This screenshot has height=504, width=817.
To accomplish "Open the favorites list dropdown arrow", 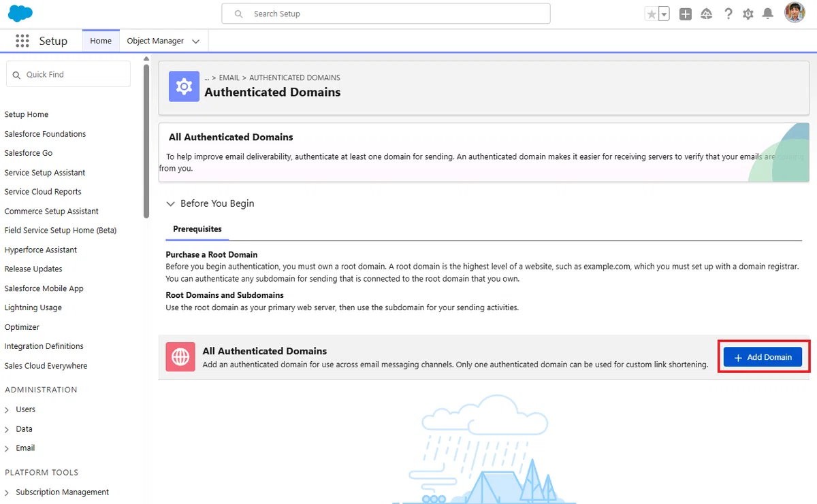I will pos(664,14).
